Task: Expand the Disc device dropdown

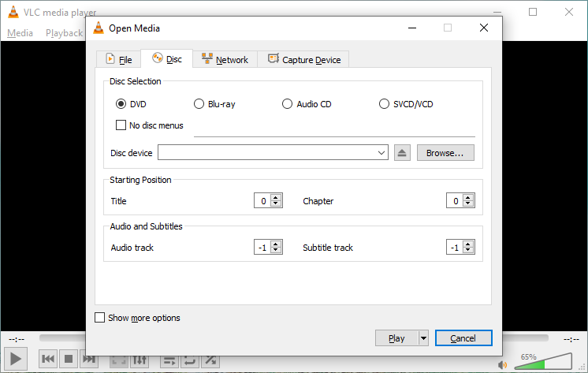Action: coord(381,153)
